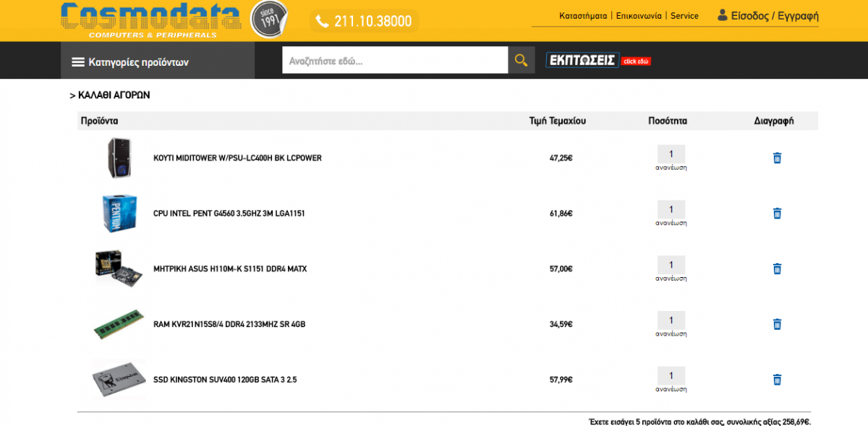Click the price 34,59€
This screenshot has height=426, width=868.
click(x=561, y=324)
